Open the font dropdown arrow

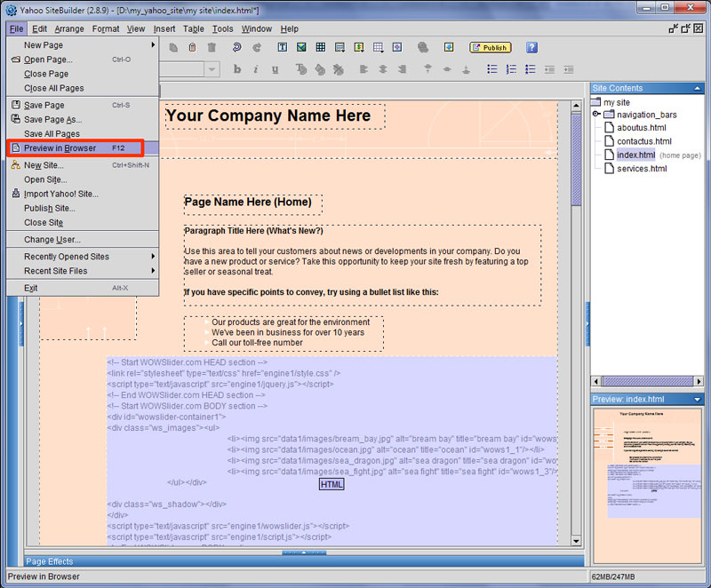click(212, 69)
